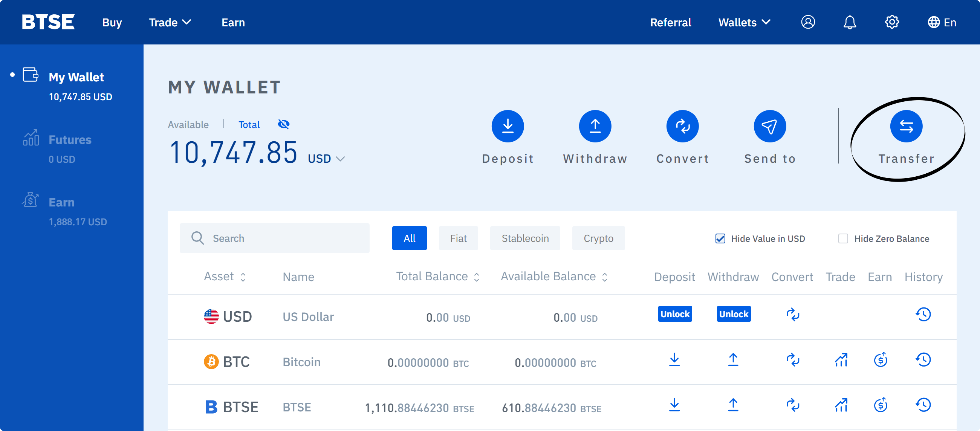Click the BTC row convert icon
Screen dimensions: 980x431
pos(793,359)
